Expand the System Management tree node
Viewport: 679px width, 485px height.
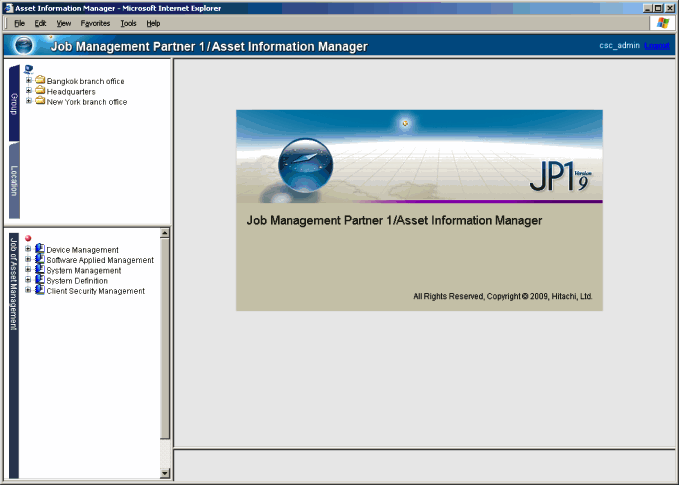point(28,270)
